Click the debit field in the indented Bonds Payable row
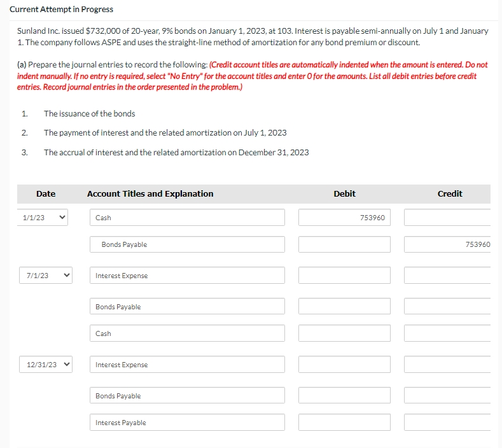The width and height of the screenshot is (502, 448). [344, 244]
